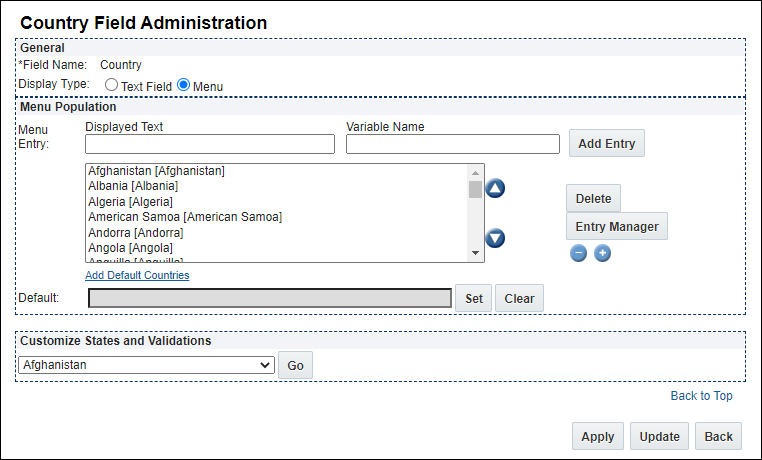This screenshot has height=460, width=762.
Task: Clear the default value
Action: click(519, 298)
